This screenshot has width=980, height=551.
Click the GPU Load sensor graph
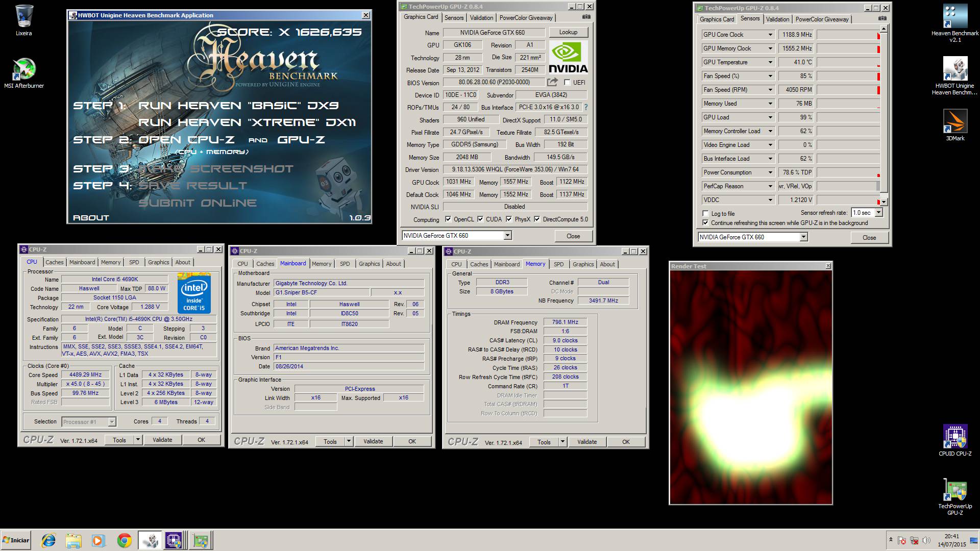pyautogui.click(x=848, y=117)
